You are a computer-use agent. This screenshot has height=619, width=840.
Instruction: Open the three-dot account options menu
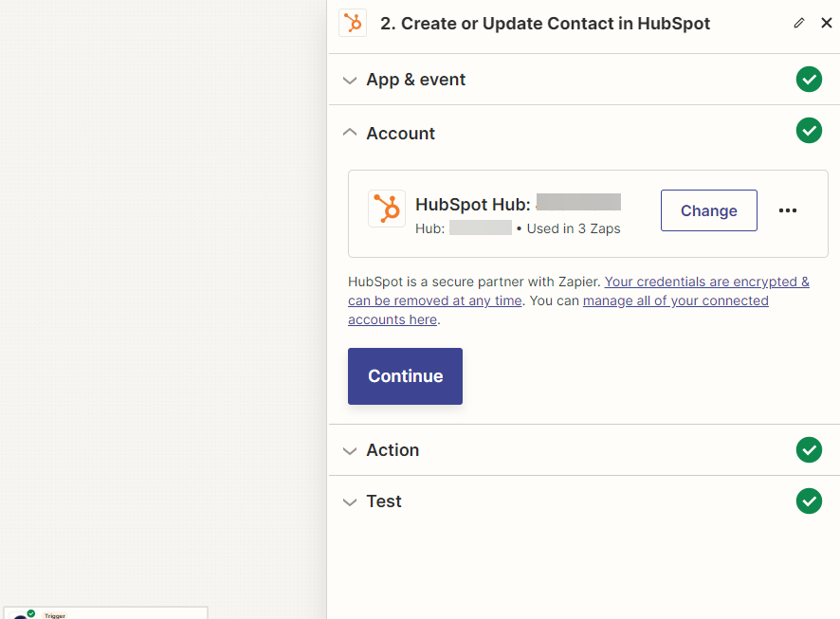(x=788, y=210)
